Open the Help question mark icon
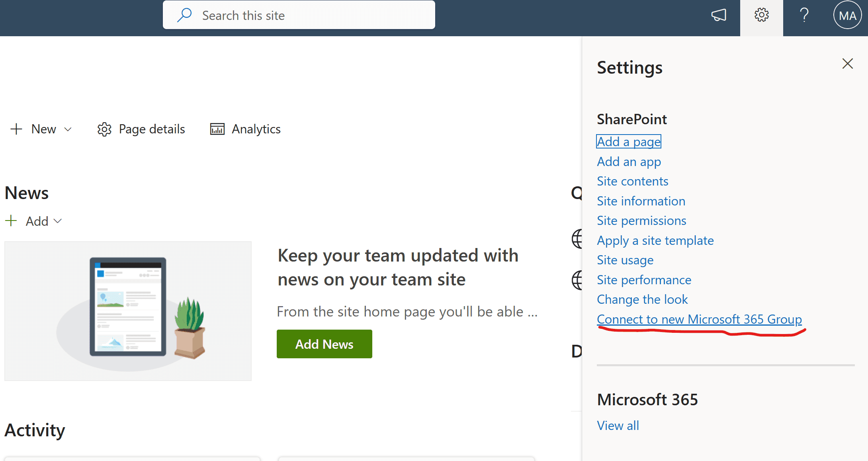 click(x=804, y=15)
